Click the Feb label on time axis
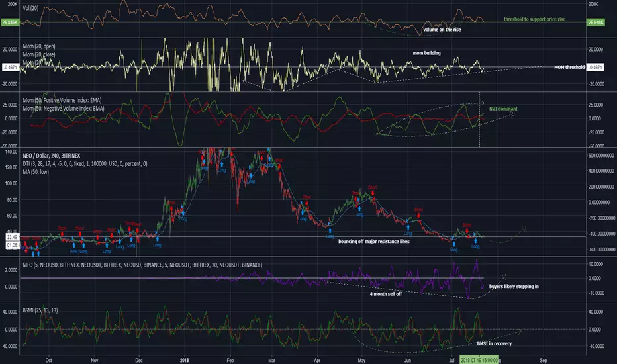617x364 pixels. pos(230,360)
